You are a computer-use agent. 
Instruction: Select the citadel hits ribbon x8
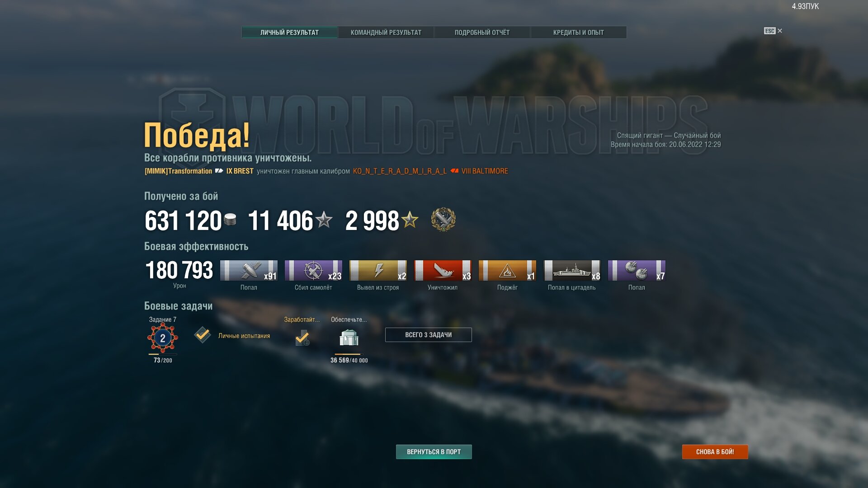pos(572,270)
